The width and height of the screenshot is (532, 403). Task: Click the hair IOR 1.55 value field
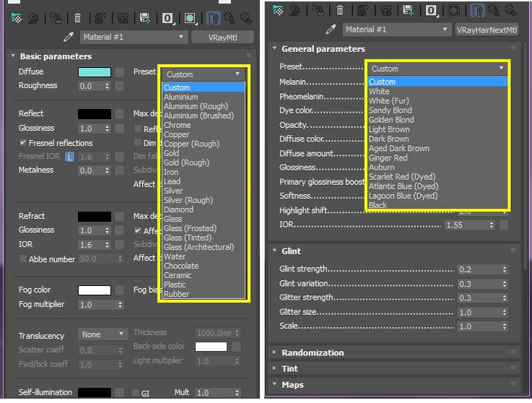(x=466, y=225)
